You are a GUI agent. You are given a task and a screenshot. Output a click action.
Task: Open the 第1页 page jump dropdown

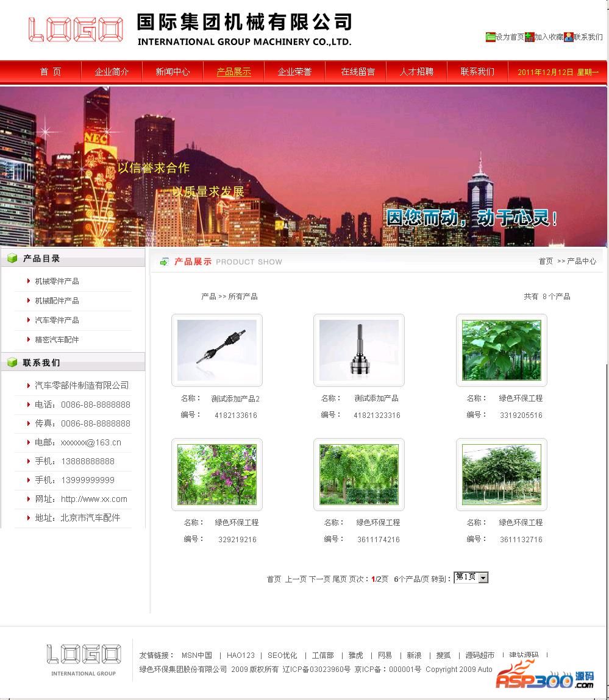(x=471, y=577)
